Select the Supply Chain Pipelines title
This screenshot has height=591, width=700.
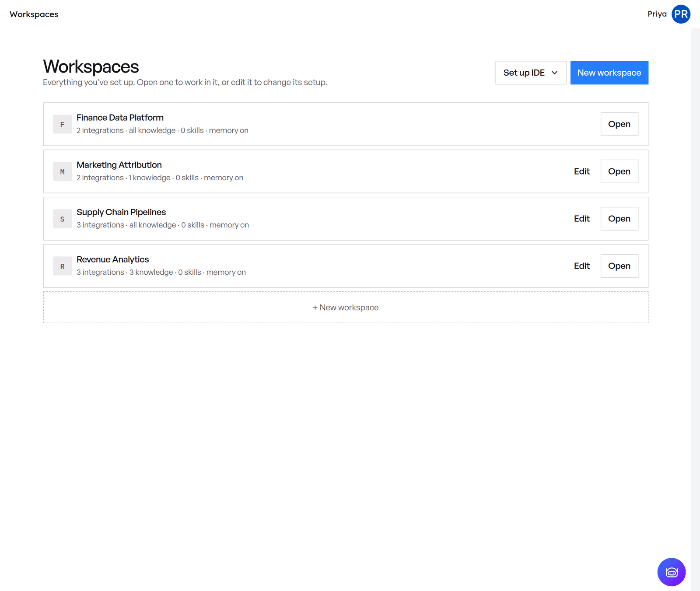coord(121,212)
